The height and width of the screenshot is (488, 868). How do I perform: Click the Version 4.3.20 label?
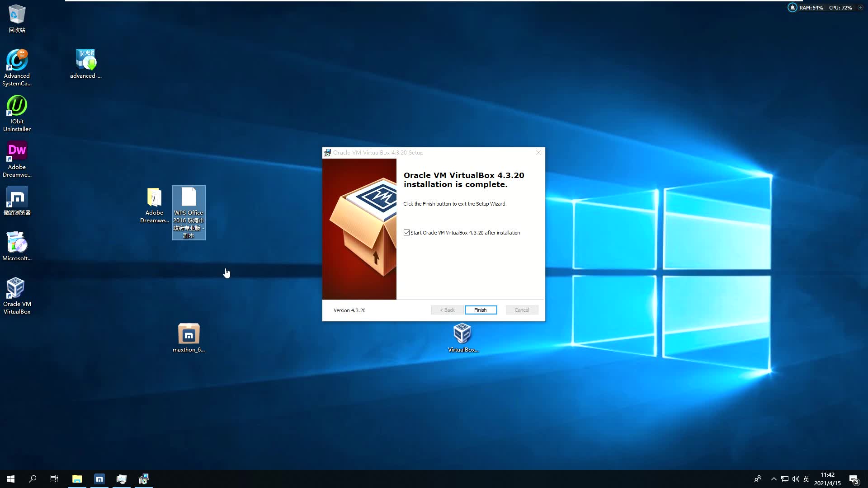coord(349,310)
